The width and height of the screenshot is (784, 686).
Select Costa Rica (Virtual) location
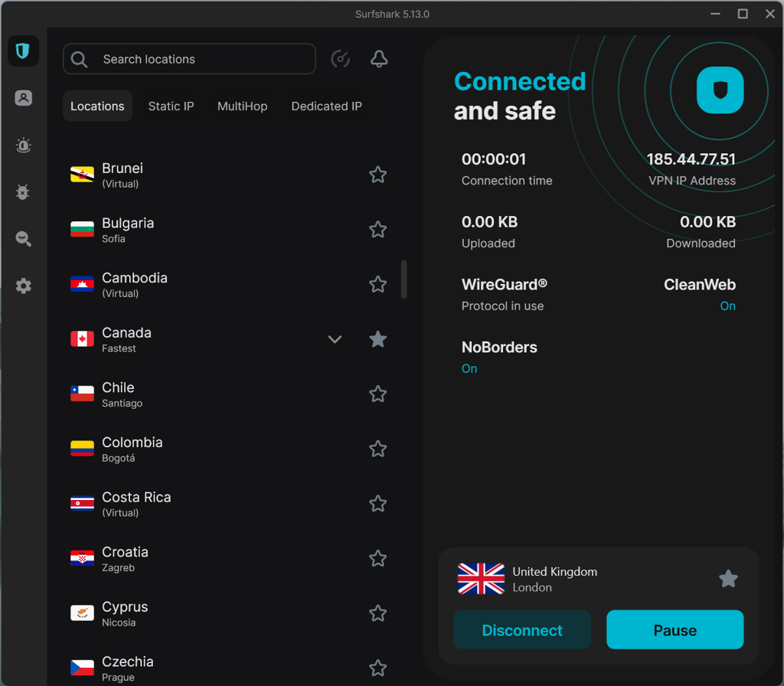click(x=229, y=504)
